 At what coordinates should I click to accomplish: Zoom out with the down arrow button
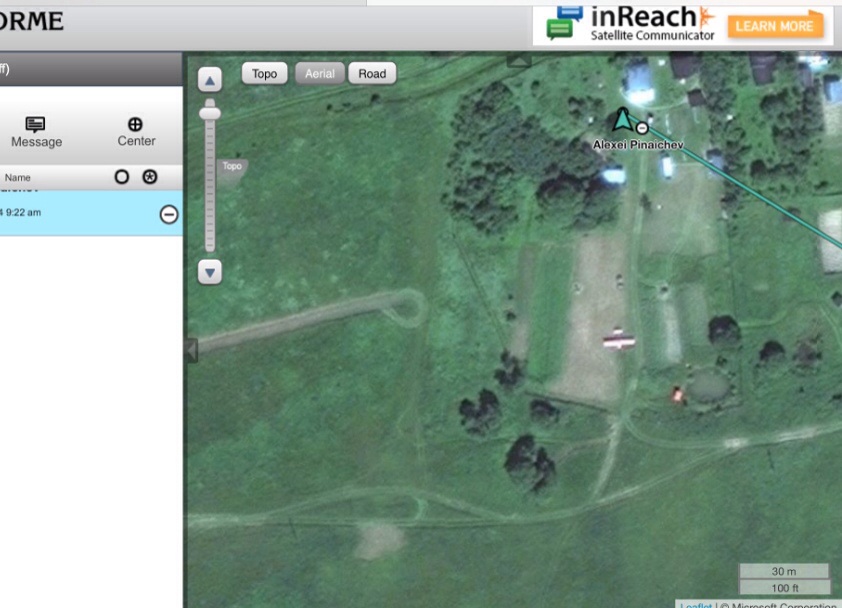[x=210, y=271]
